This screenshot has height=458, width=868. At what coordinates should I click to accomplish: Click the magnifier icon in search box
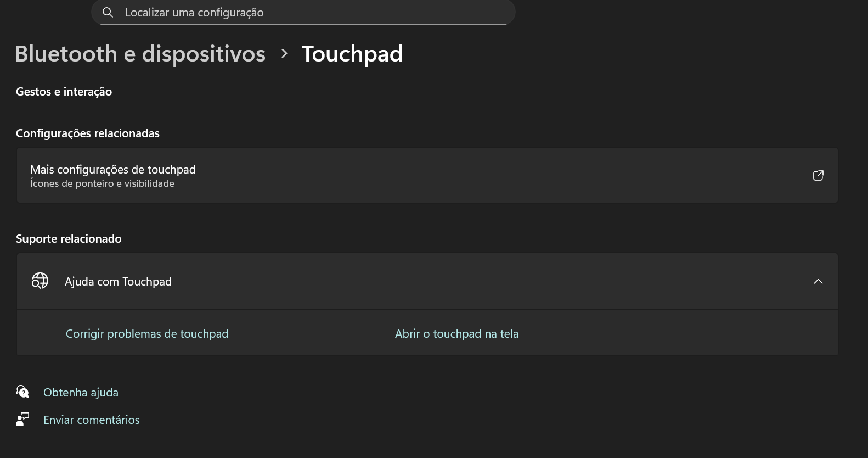click(x=108, y=13)
